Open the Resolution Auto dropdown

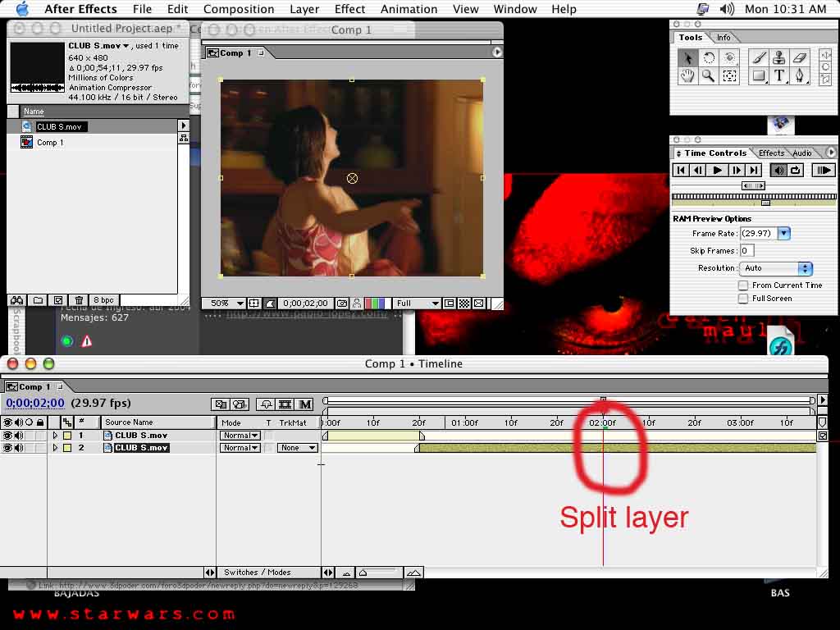(776, 268)
